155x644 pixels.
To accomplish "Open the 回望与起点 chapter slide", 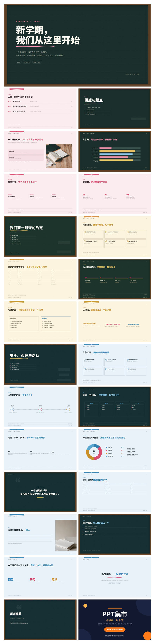I will pyautogui.click(x=115, y=109).
